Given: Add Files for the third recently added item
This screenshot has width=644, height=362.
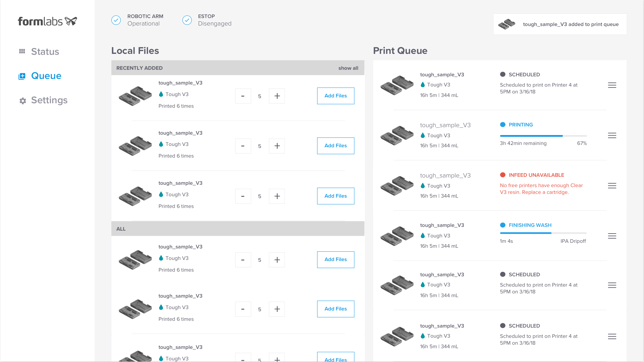Looking at the screenshot, I should 336,196.
